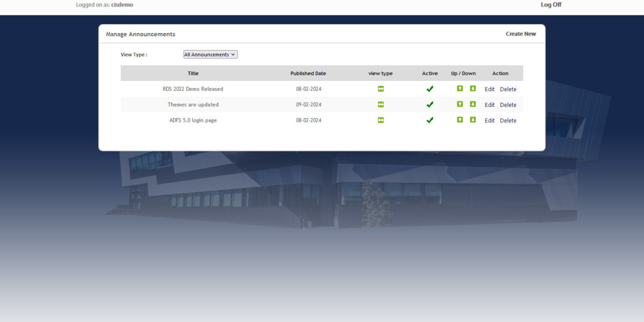Toggle active checkmark for RDS 2022 Demo Released
The image size is (644, 322).
click(x=430, y=89)
